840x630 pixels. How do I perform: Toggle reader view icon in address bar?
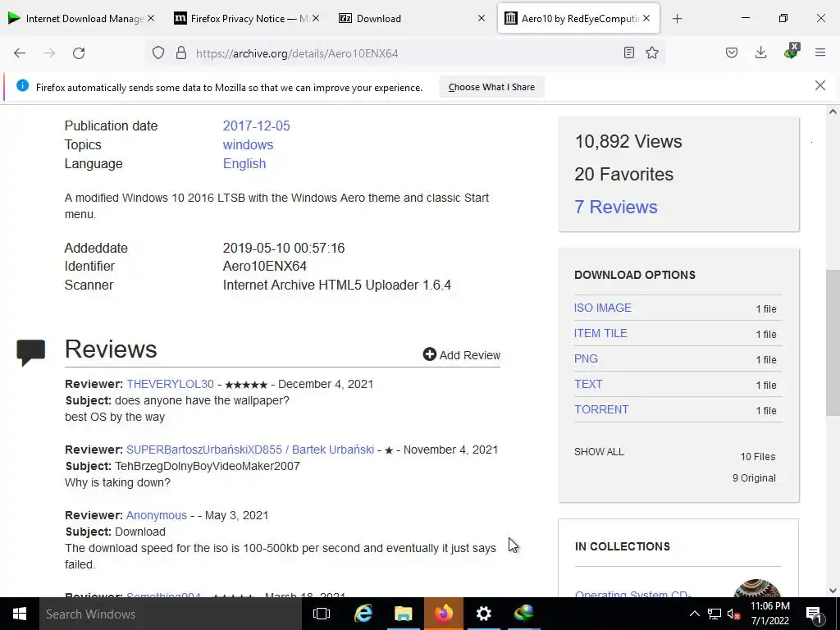point(629,53)
